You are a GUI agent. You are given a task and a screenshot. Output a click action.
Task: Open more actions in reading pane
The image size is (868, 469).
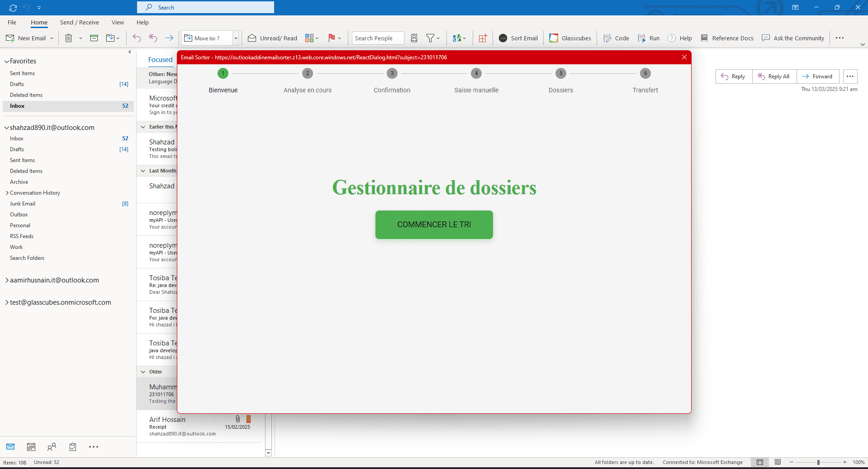pos(850,77)
